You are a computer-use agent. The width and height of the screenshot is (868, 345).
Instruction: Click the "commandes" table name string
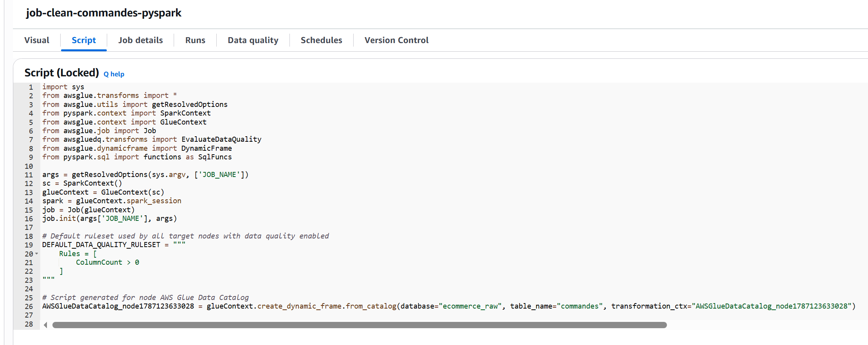point(580,306)
